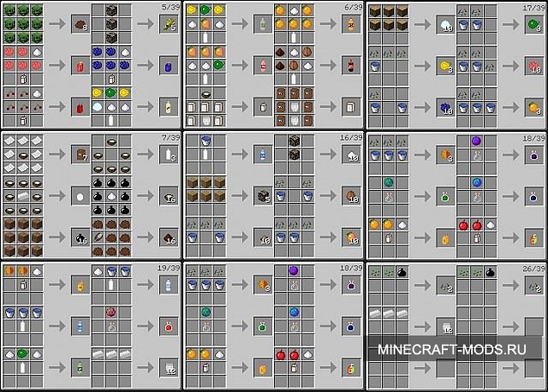Pick the paper stack result with count 12 in panel 19/39
Screen dimensions: 548x392
click(x=169, y=367)
